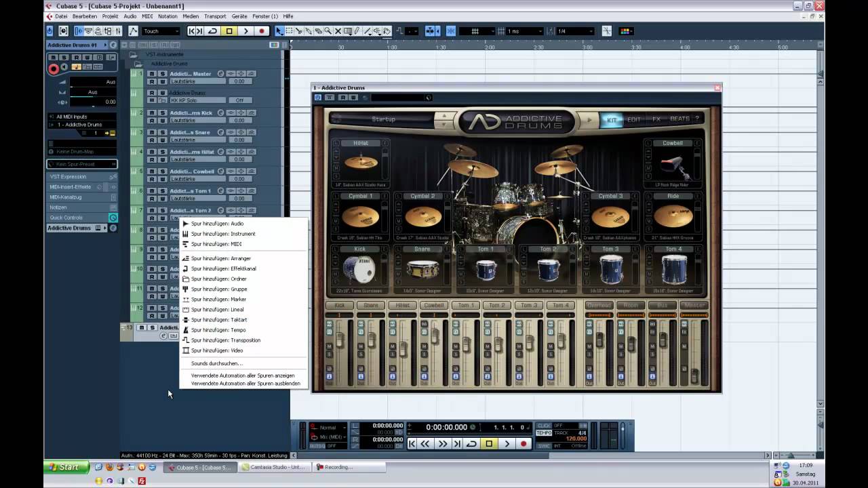Open Touch automation mode dropdown
Viewport: 868px width, 488px height.
161,31
